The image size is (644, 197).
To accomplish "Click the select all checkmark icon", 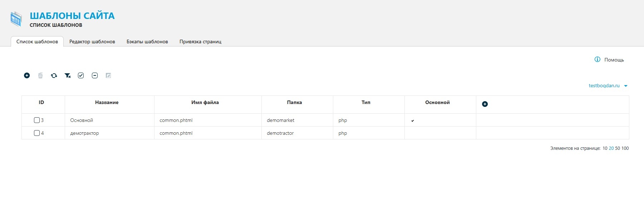I will (81, 75).
